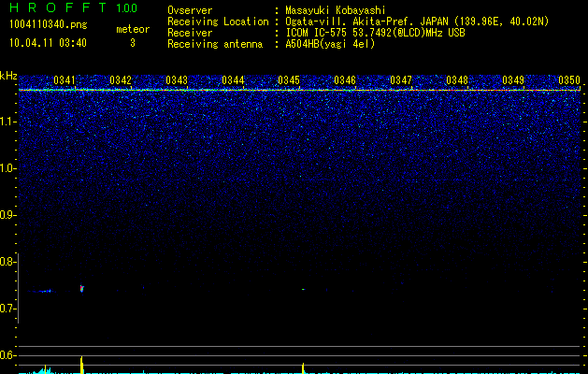588x374 pixels.
Task: Click the 0342 time marker
Action: (121, 80)
